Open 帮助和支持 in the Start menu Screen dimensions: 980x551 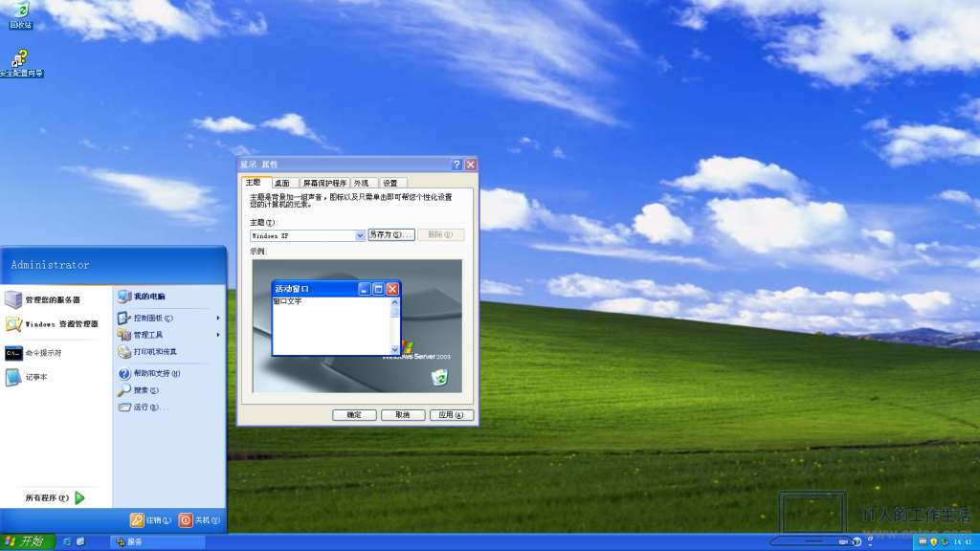click(x=148, y=374)
